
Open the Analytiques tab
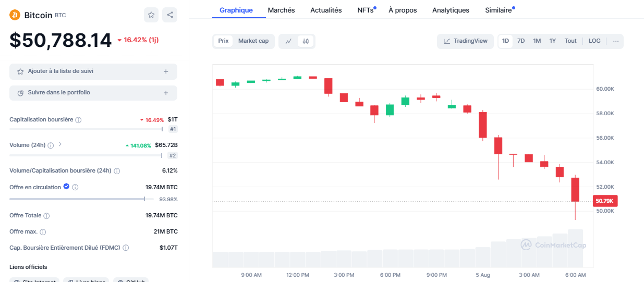click(451, 10)
